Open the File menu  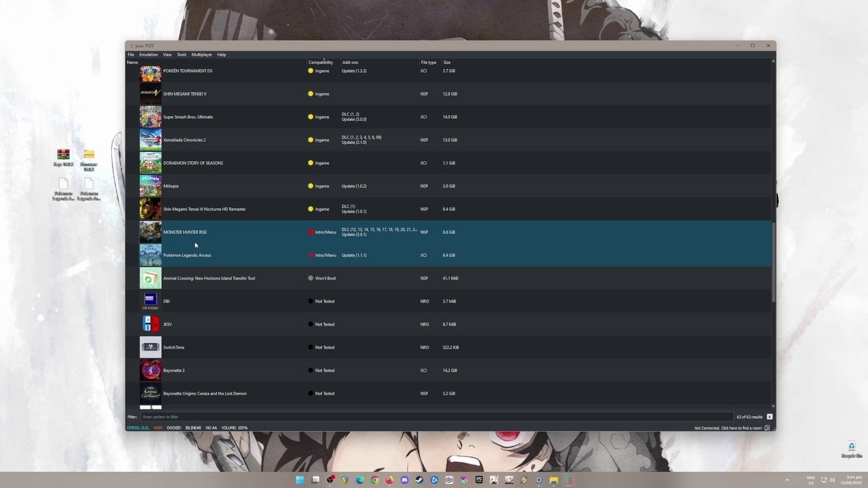131,55
